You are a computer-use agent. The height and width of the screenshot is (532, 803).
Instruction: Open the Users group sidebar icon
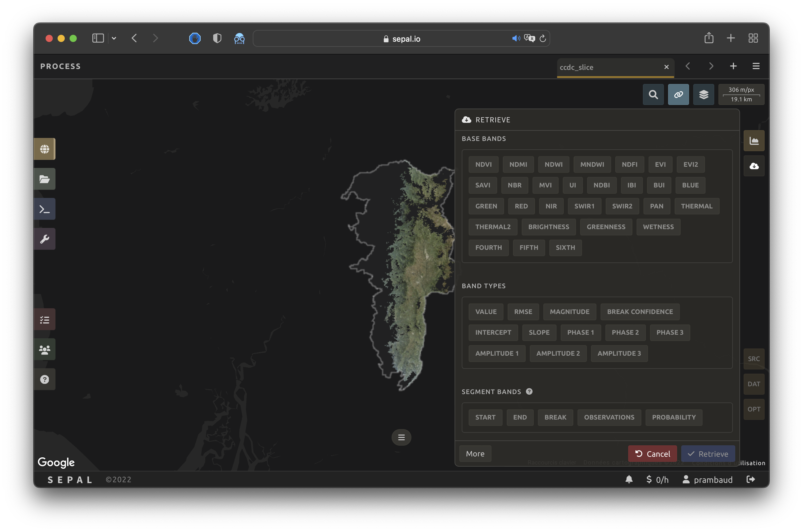coord(44,349)
